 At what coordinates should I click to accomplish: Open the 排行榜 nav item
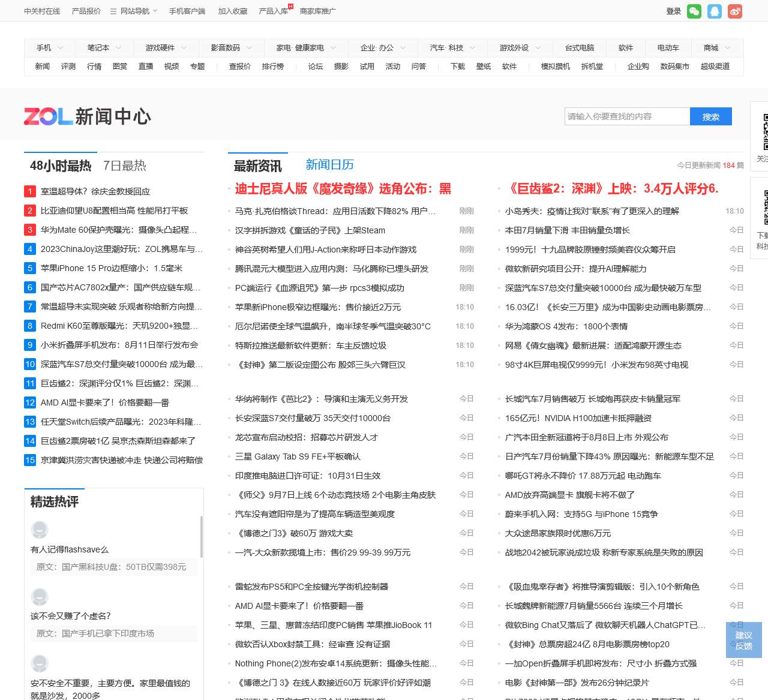[x=273, y=67]
